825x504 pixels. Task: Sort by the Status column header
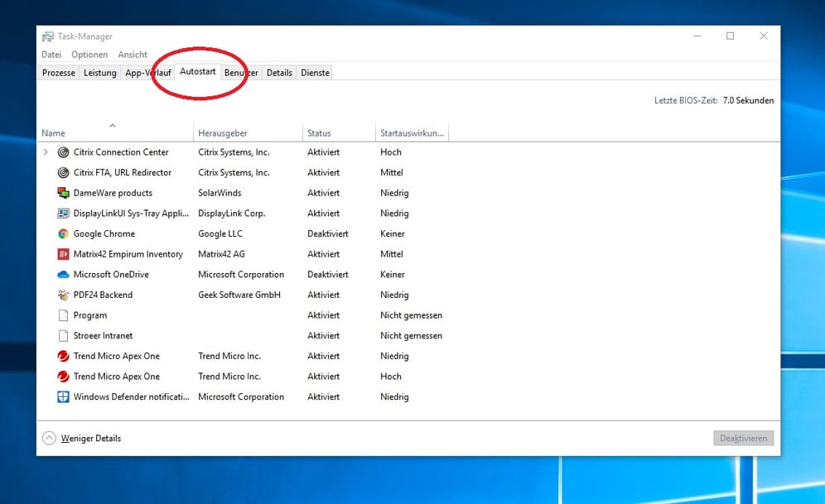pyautogui.click(x=340, y=133)
